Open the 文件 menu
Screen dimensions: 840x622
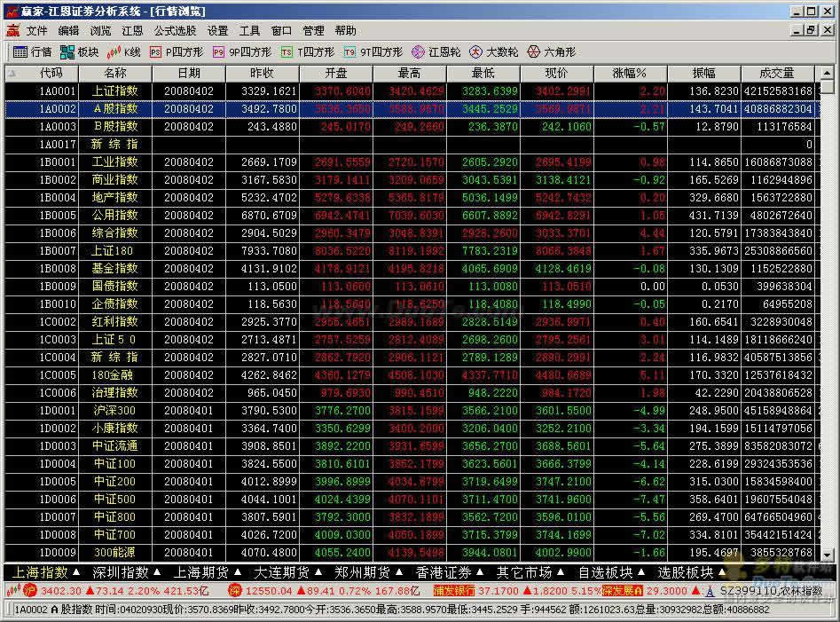tap(37, 30)
